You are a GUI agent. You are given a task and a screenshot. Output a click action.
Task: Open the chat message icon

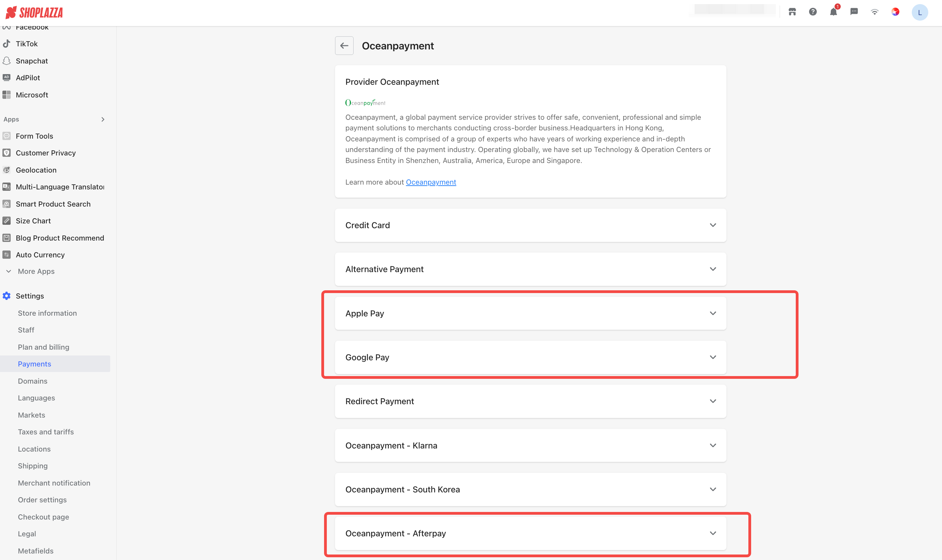[854, 12]
